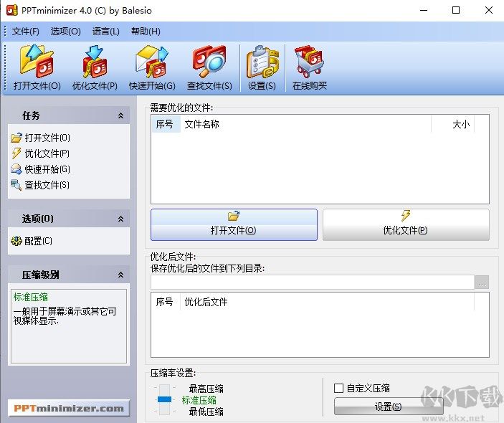Collapse the 任务 panel section
Viewport: 504px width, 423px height.
(x=120, y=116)
